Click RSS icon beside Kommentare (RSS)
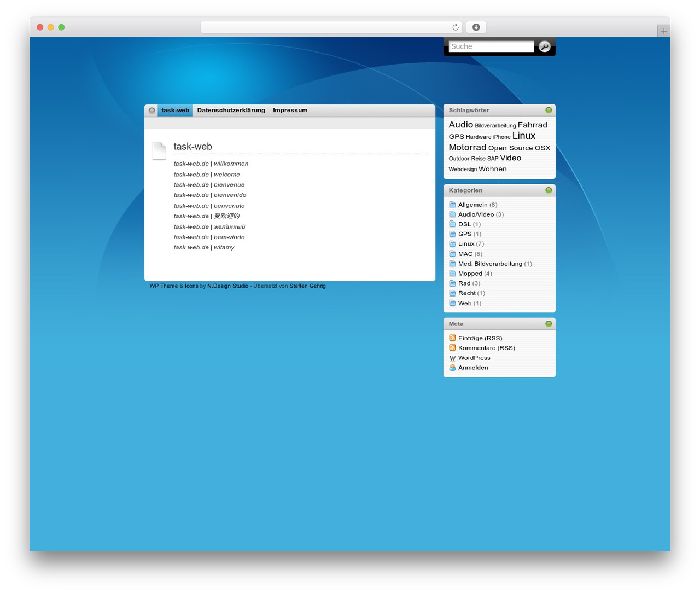The height and width of the screenshot is (593, 700). [x=452, y=348]
